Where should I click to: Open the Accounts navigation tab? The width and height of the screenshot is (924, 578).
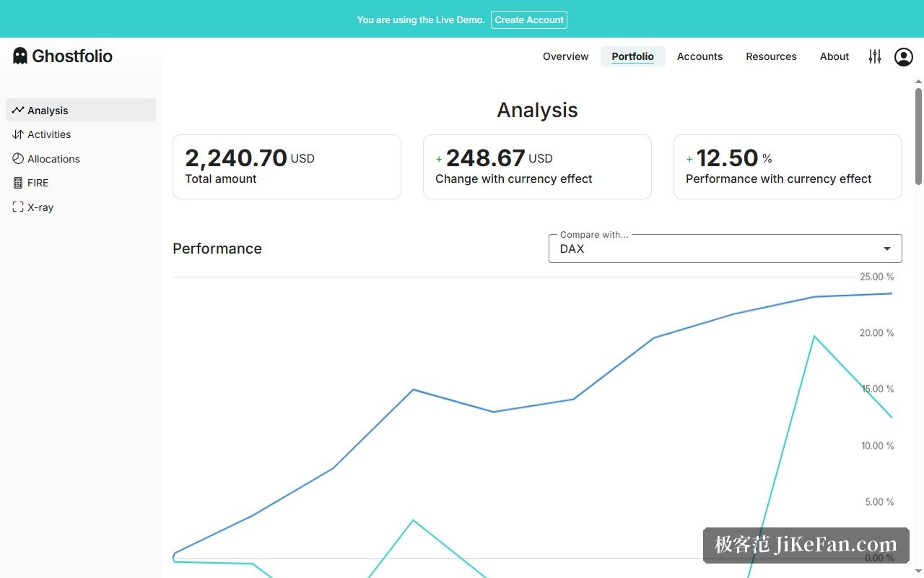pos(699,56)
